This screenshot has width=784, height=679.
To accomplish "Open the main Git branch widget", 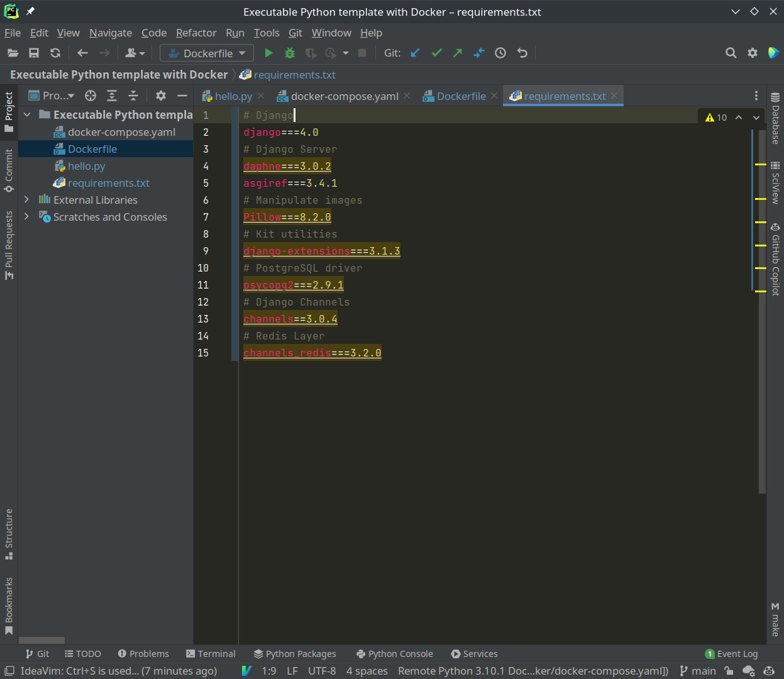I will click(698, 671).
